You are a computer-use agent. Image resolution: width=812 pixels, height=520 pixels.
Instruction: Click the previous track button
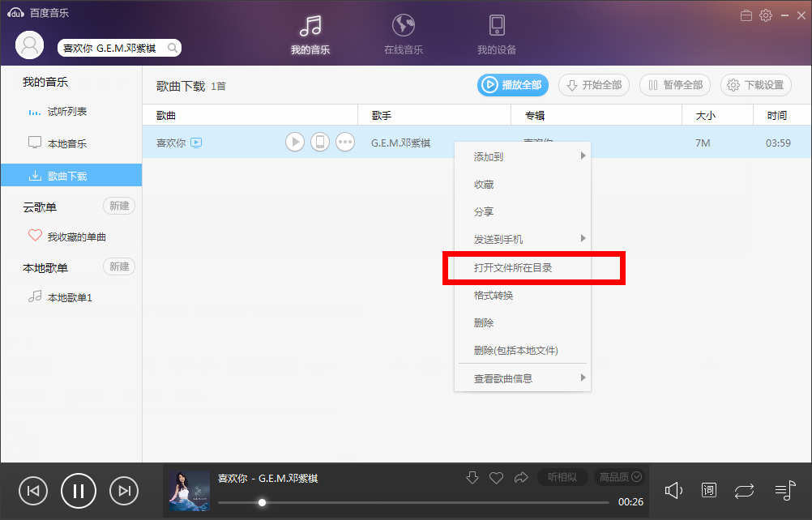(33, 491)
